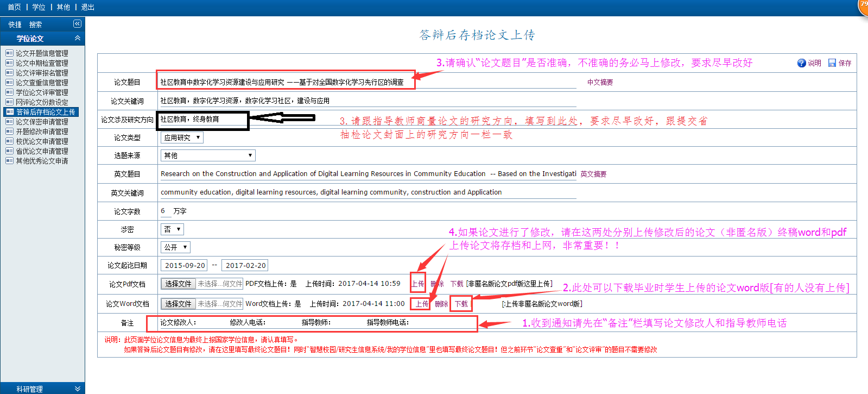
Task: Open 开题修改申请管理 entry
Action: [42, 132]
